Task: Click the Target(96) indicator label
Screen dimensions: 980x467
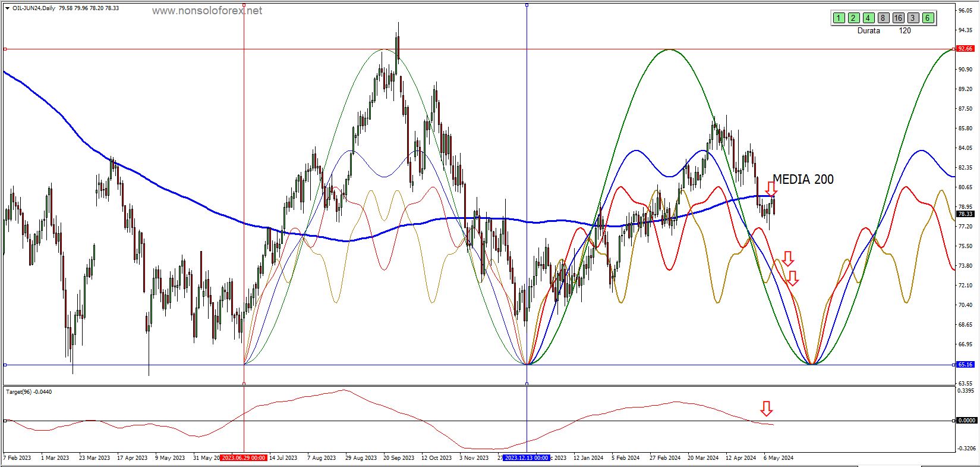Action: [x=29, y=391]
